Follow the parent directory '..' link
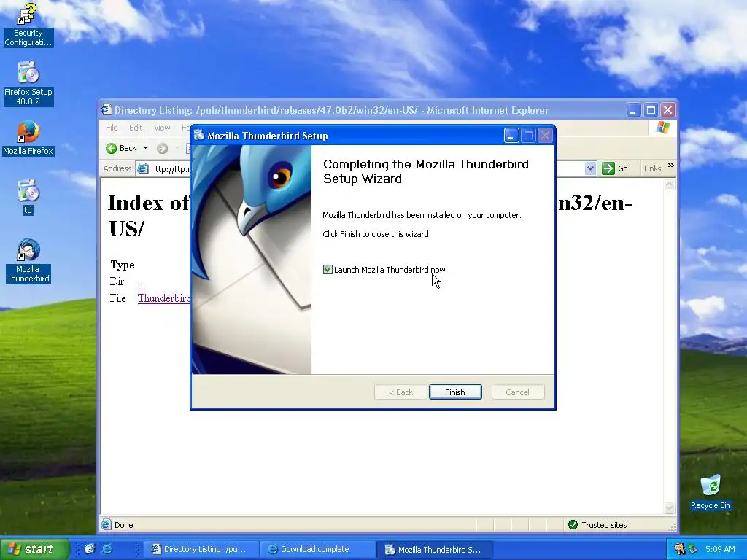Image resolution: width=747 pixels, height=560 pixels. pyautogui.click(x=141, y=281)
